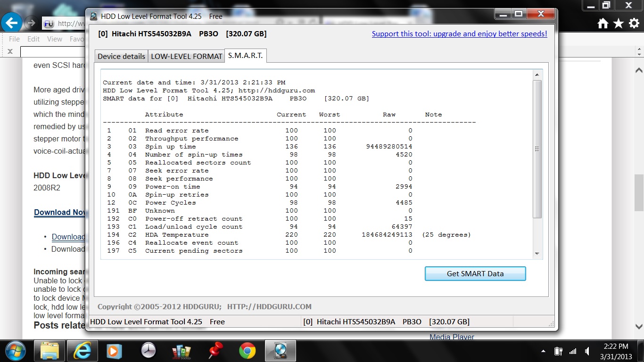Image resolution: width=644 pixels, height=362 pixels.
Task: Click the FU site favicon in address bar
Action: point(49,23)
